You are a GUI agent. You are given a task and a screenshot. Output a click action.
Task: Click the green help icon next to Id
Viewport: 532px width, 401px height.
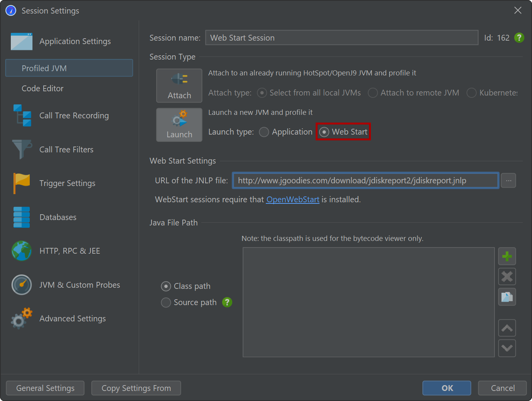pos(519,38)
